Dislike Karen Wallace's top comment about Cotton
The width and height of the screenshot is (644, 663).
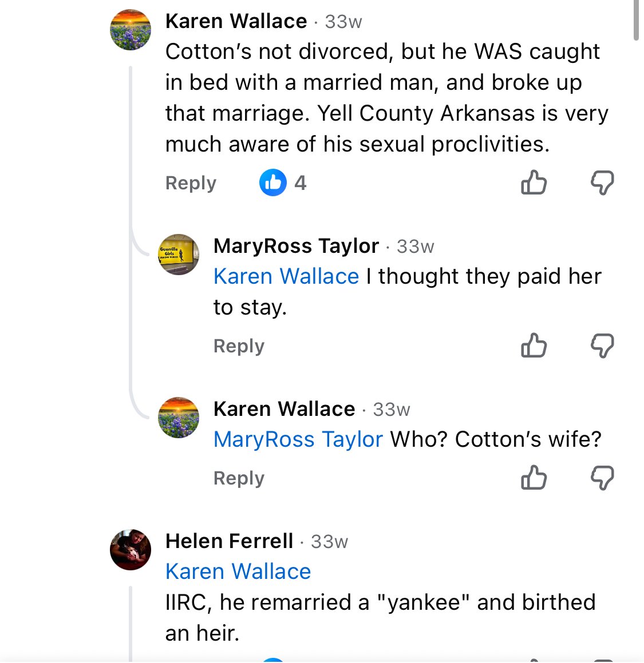pyautogui.click(x=602, y=183)
